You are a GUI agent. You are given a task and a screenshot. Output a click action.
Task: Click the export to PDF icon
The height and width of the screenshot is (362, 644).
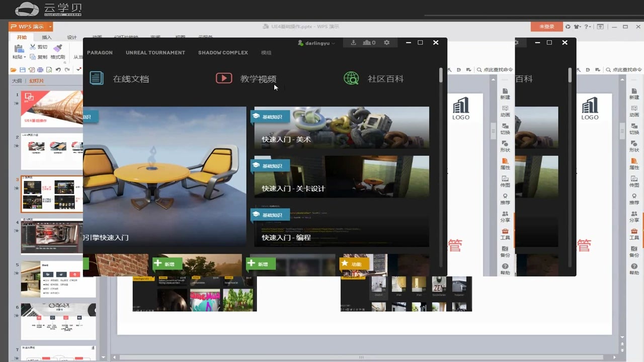(32, 69)
